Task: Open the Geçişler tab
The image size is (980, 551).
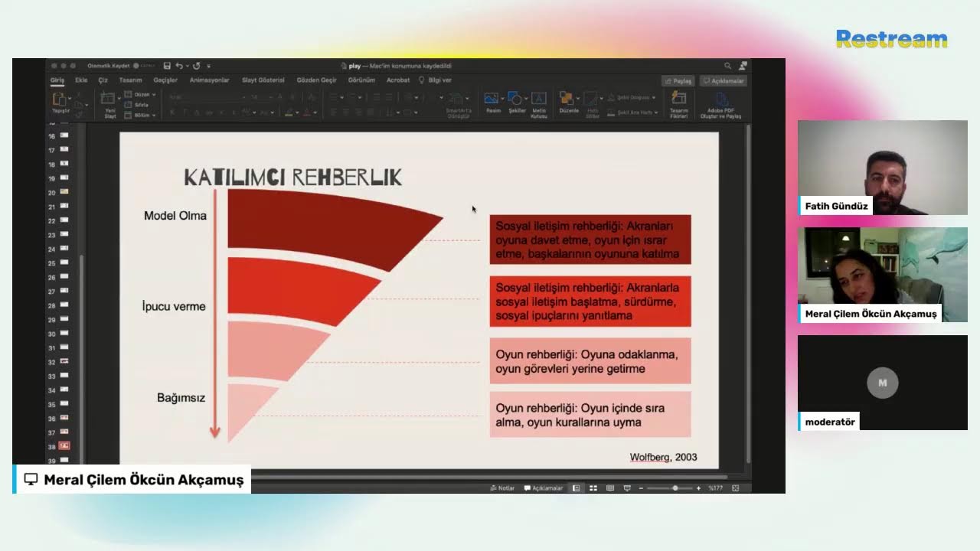Action: coord(165,80)
